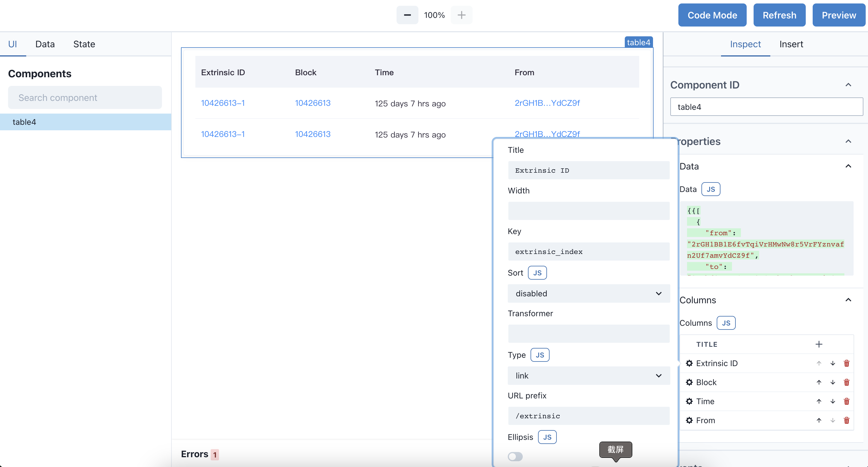
Task: Click the empty Transformer field
Action: click(589, 334)
